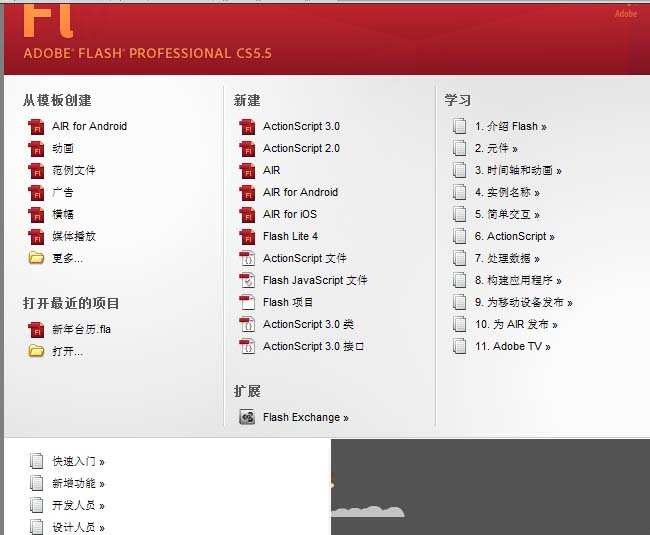Image resolution: width=650 pixels, height=535 pixels.
Task: Open the 快速入门 guide
Action: point(78,461)
